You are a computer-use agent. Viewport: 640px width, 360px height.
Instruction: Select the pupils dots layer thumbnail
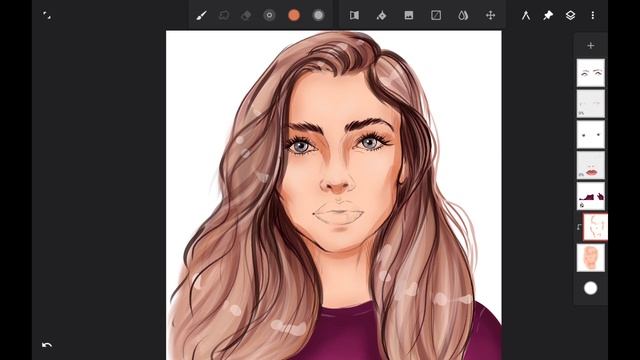point(591,134)
